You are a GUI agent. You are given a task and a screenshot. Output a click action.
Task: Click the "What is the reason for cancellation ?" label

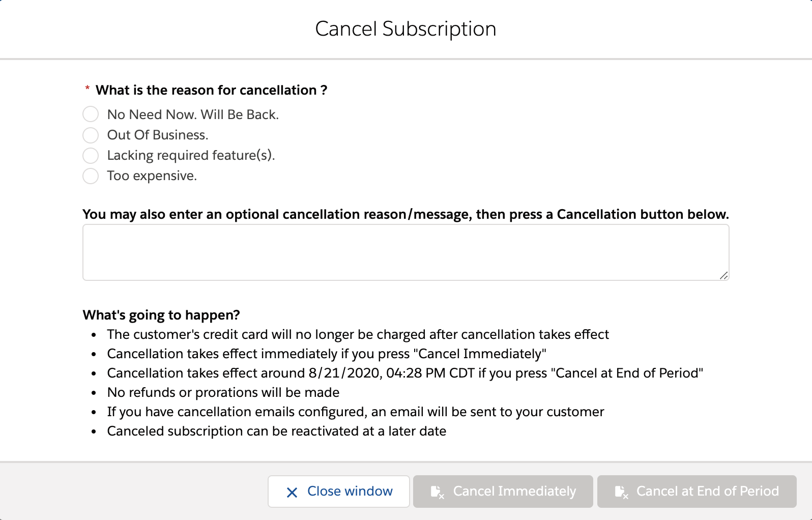211,90
